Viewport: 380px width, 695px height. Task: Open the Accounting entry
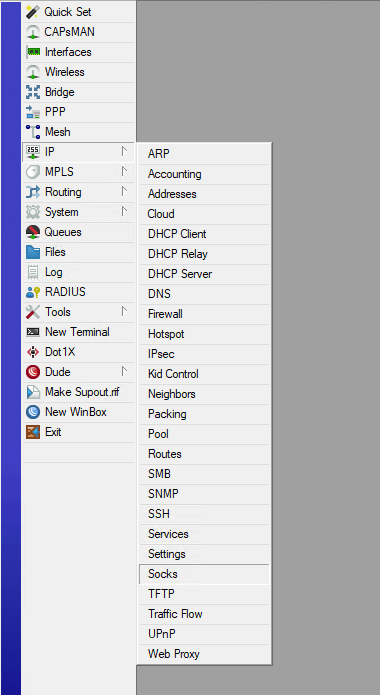[x=204, y=174]
